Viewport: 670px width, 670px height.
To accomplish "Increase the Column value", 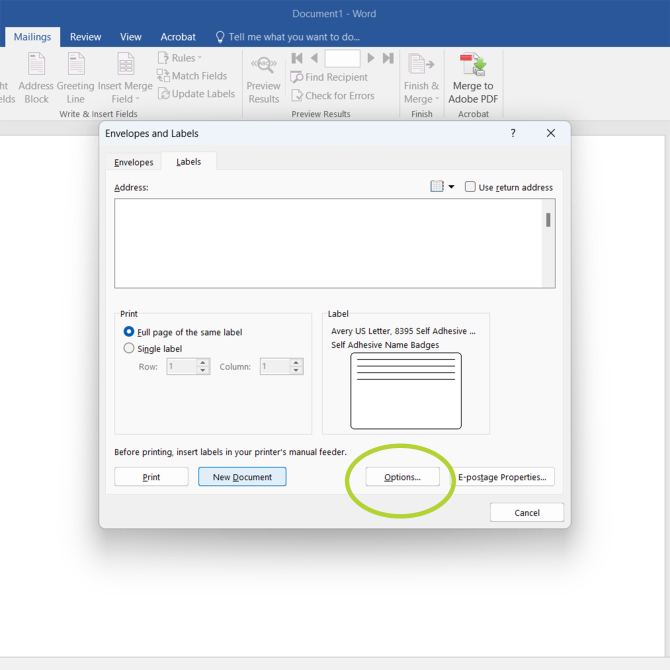I will [296, 362].
